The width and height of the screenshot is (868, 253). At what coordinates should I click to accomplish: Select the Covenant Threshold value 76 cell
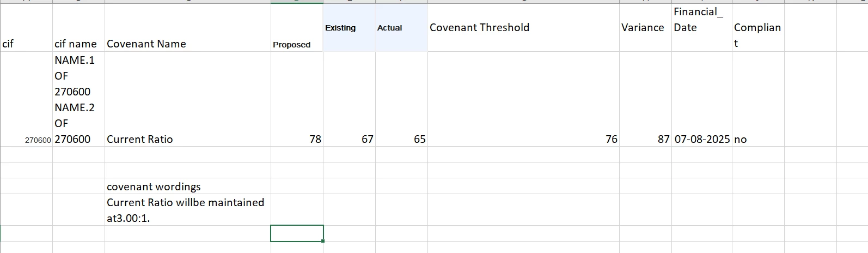tap(523, 99)
